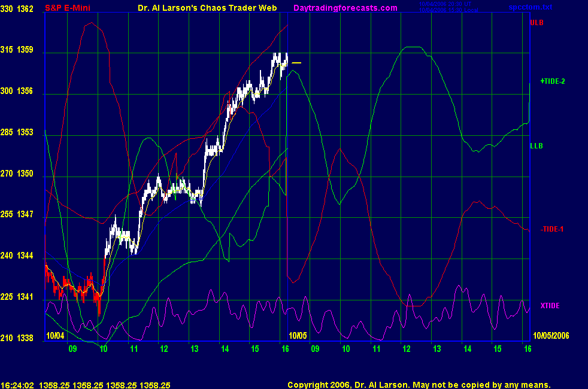Click the 10/05 date marker mid-chart

pos(298,336)
